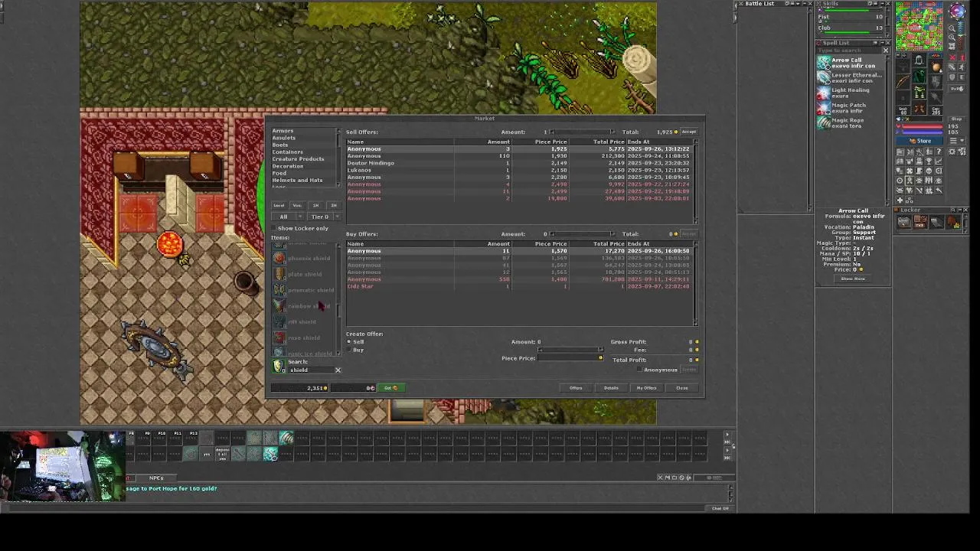Open the Tier 0 dropdown

click(323, 217)
